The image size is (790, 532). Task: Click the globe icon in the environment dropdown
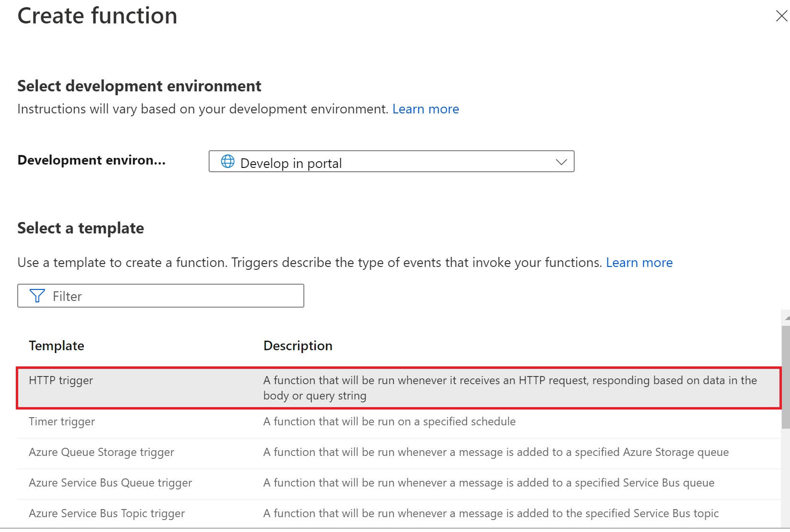pyautogui.click(x=228, y=162)
